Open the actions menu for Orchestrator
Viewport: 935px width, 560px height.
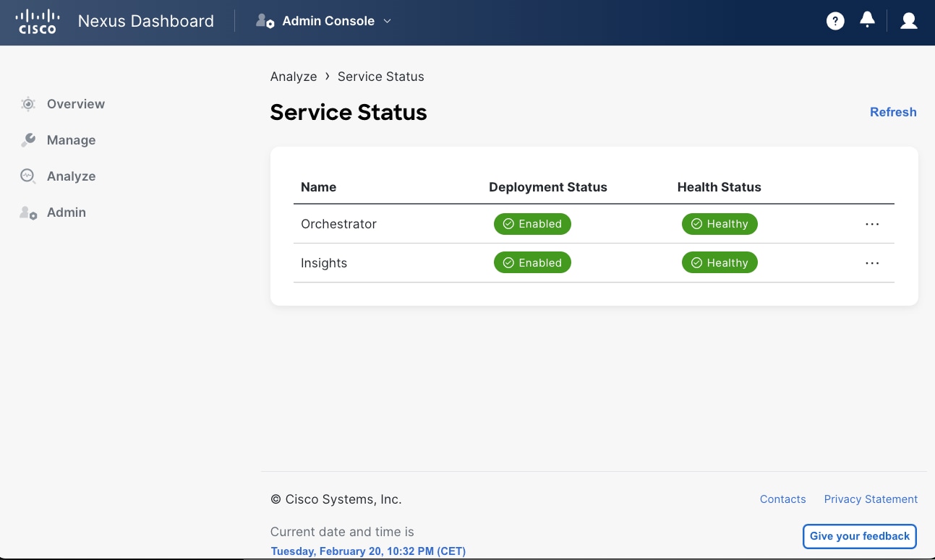[x=872, y=224]
